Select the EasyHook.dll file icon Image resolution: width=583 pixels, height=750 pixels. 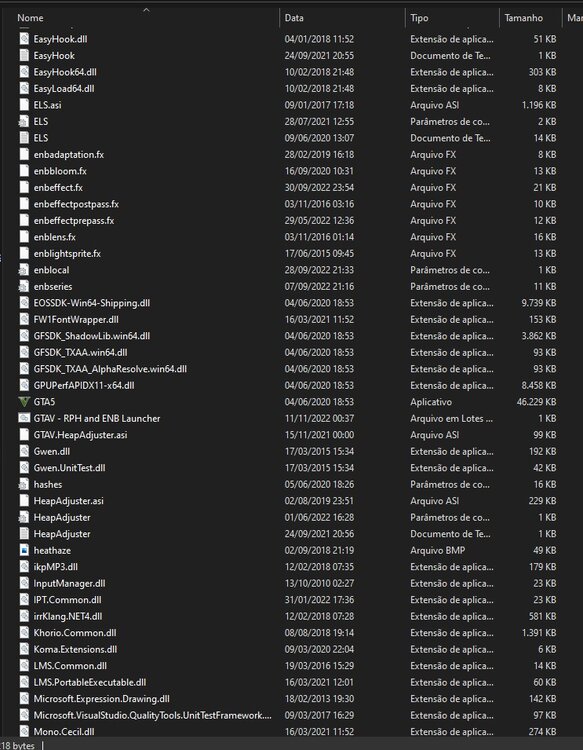[24, 39]
